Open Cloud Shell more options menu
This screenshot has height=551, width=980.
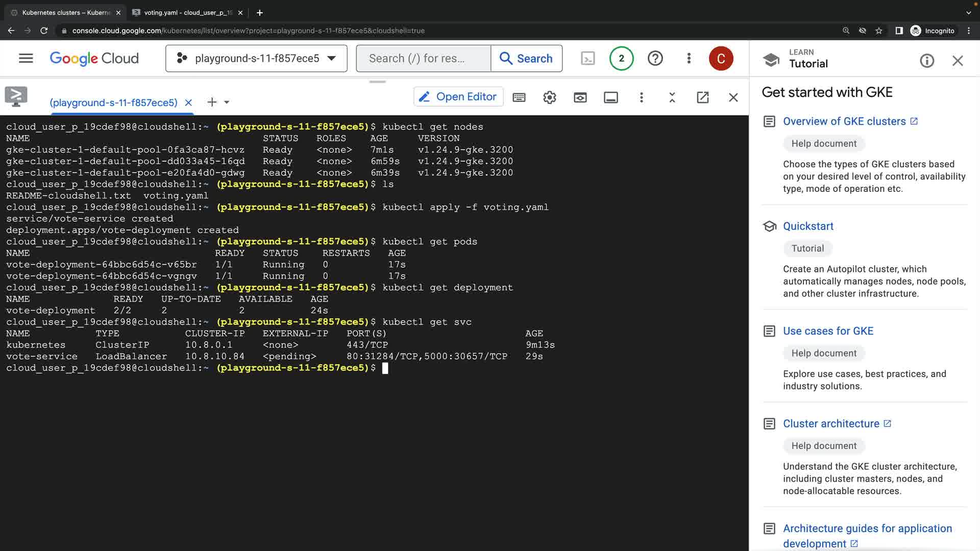(641, 97)
